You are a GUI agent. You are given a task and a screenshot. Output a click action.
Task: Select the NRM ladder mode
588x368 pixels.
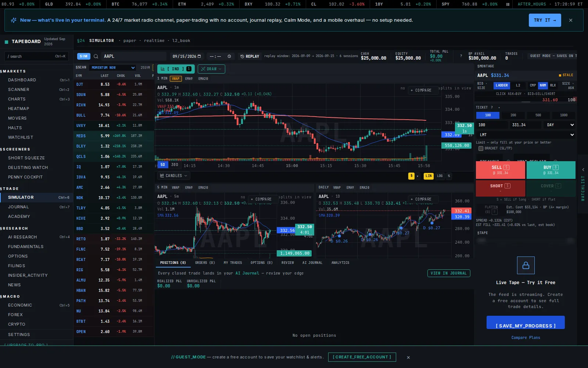click(x=543, y=85)
